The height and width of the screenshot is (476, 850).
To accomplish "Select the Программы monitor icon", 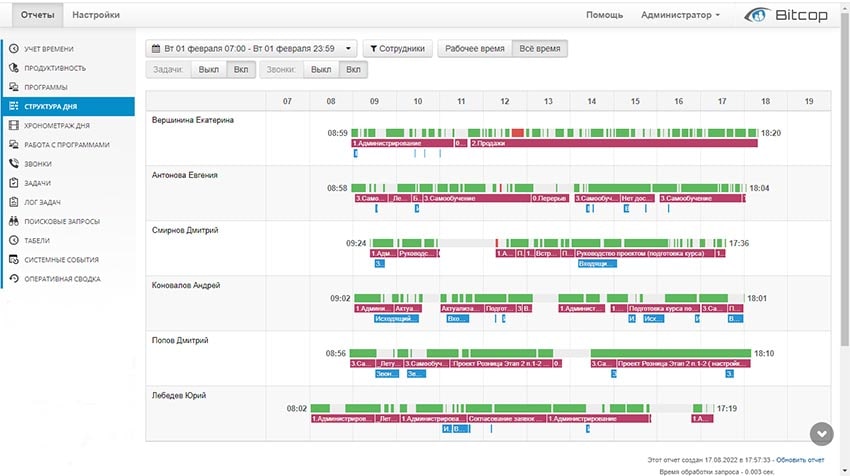I will [14, 87].
